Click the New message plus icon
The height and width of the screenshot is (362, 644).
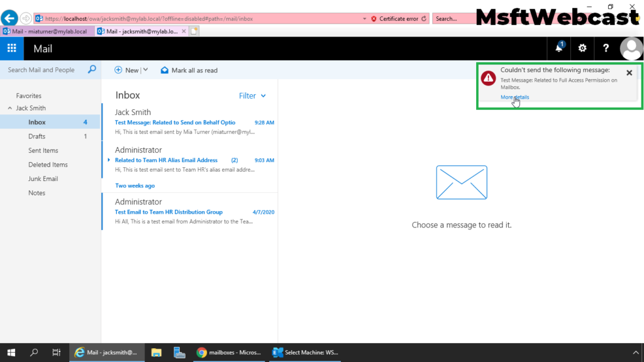tap(118, 70)
